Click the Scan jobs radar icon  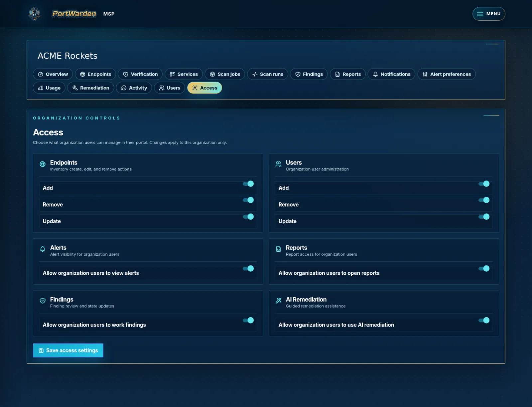point(212,74)
